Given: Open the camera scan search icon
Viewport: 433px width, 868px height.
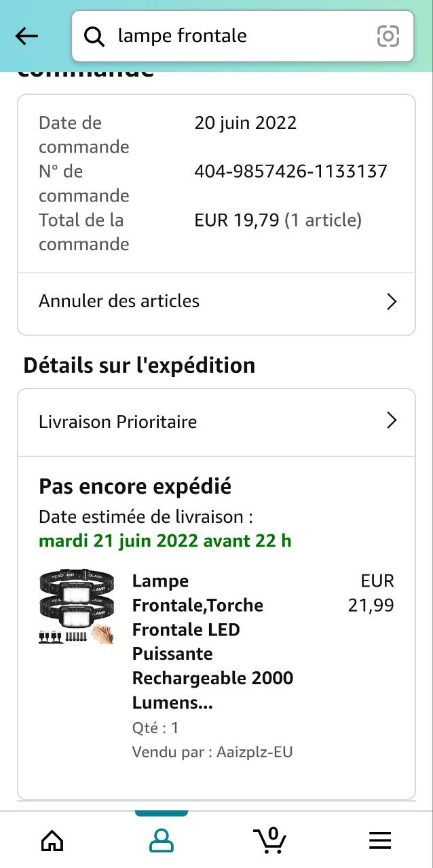Looking at the screenshot, I should 388,36.
